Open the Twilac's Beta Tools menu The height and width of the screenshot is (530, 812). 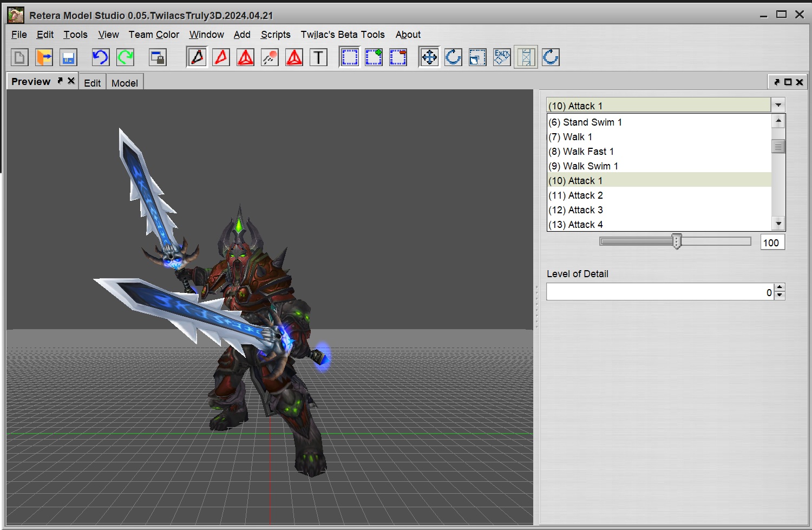click(x=343, y=35)
